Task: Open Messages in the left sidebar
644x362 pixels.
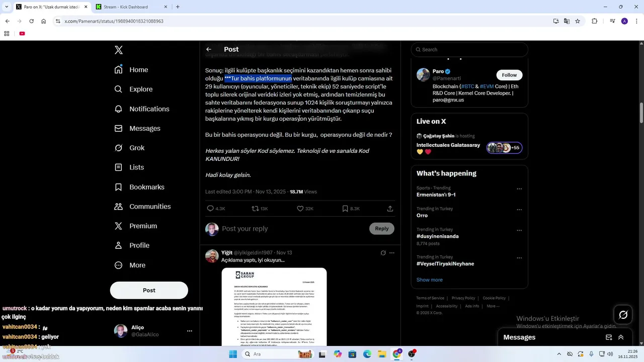Action: click(137, 128)
